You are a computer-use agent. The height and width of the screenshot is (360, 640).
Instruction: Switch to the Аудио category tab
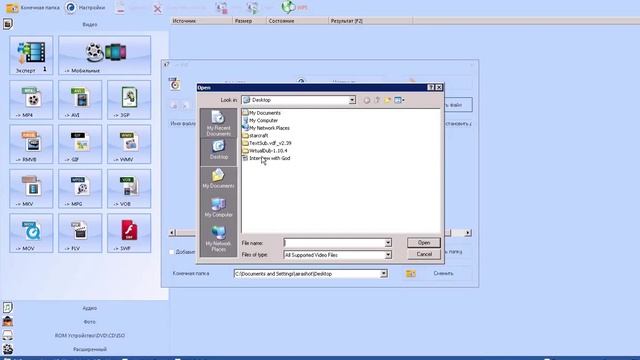(90, 308)
